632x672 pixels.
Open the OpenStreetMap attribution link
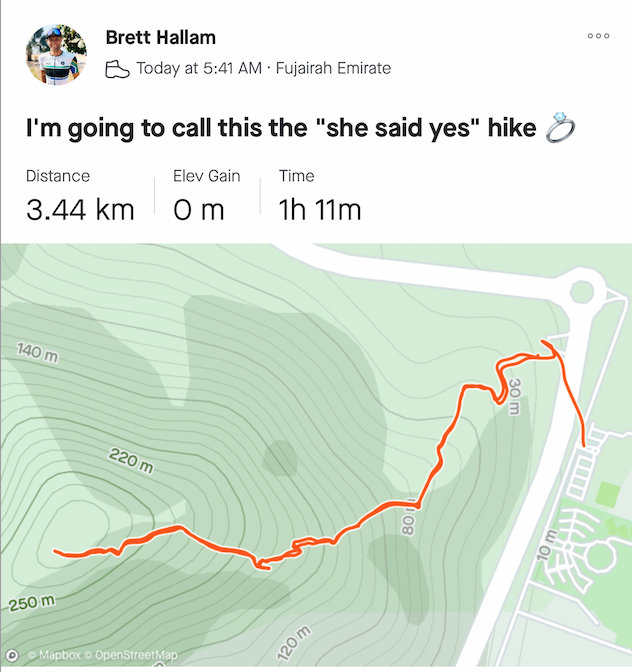[131, 655]
